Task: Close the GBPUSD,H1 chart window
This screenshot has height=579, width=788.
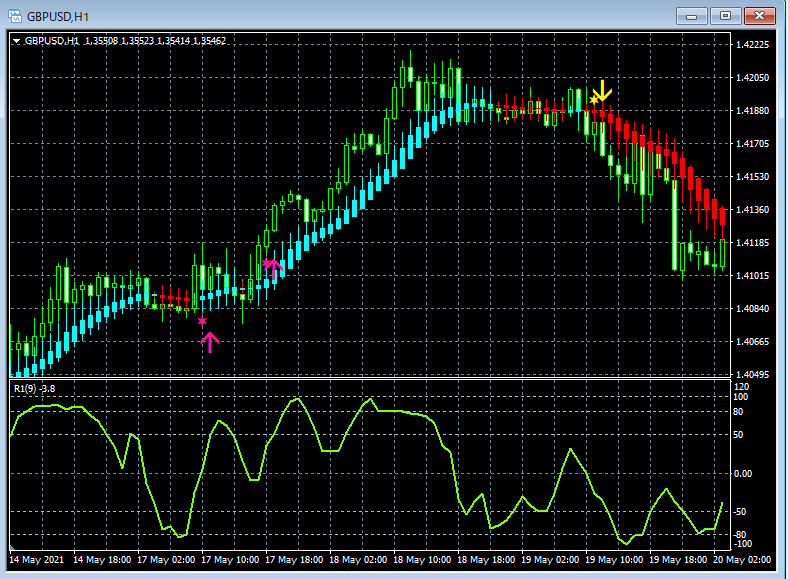Action: (759, 16)
